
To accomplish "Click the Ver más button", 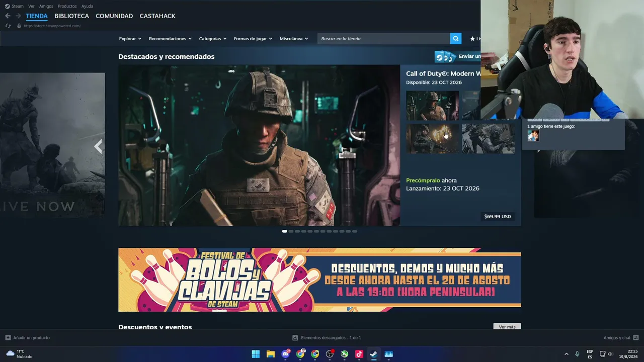I will (507, 327).
